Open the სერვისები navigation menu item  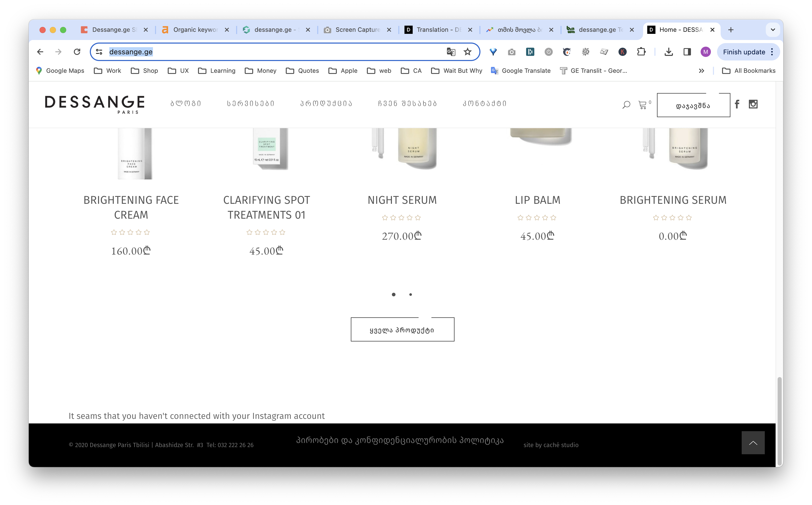click(250, 104)
